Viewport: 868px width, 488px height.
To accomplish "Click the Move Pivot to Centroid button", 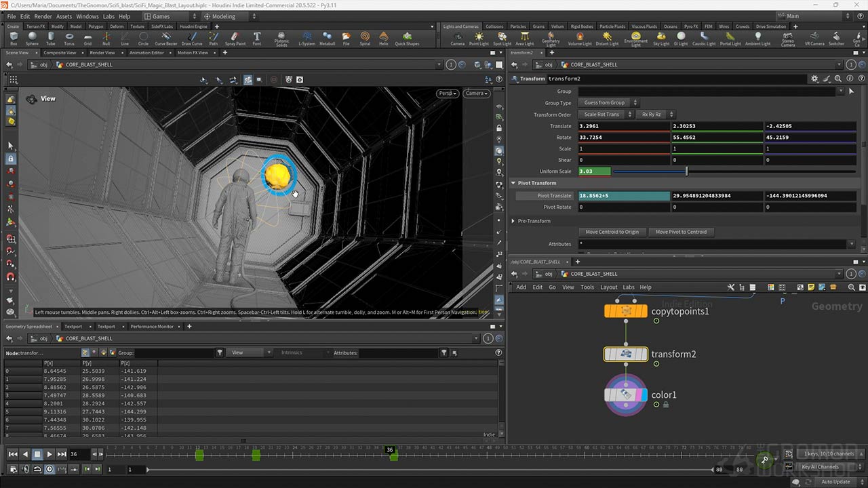I will click(681, 232).
